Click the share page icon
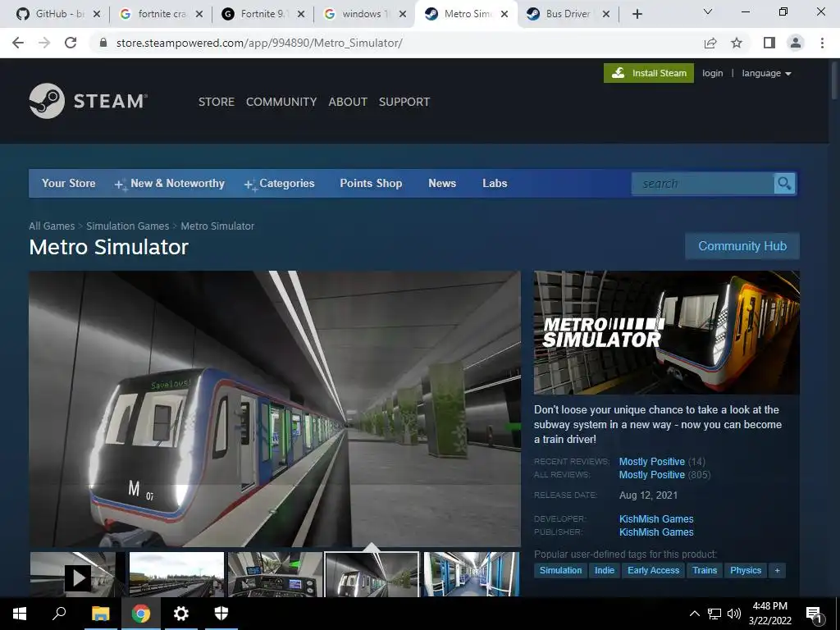 pyautogui.click(x=710, y=43)
